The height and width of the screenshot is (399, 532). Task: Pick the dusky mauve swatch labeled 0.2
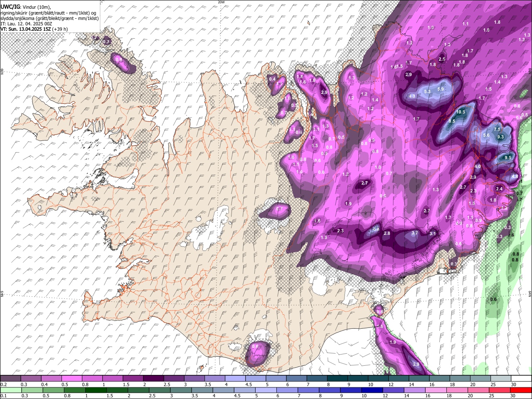click(x=10, y=378)
